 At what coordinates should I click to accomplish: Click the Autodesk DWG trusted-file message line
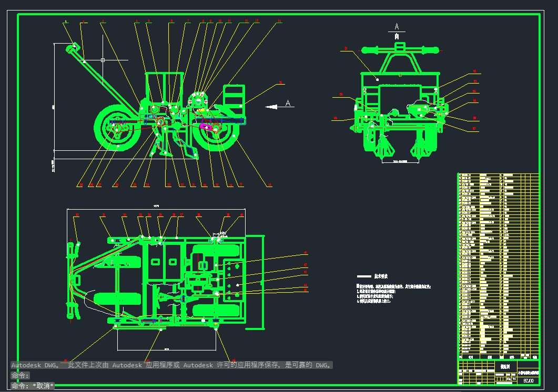point(171,365)
